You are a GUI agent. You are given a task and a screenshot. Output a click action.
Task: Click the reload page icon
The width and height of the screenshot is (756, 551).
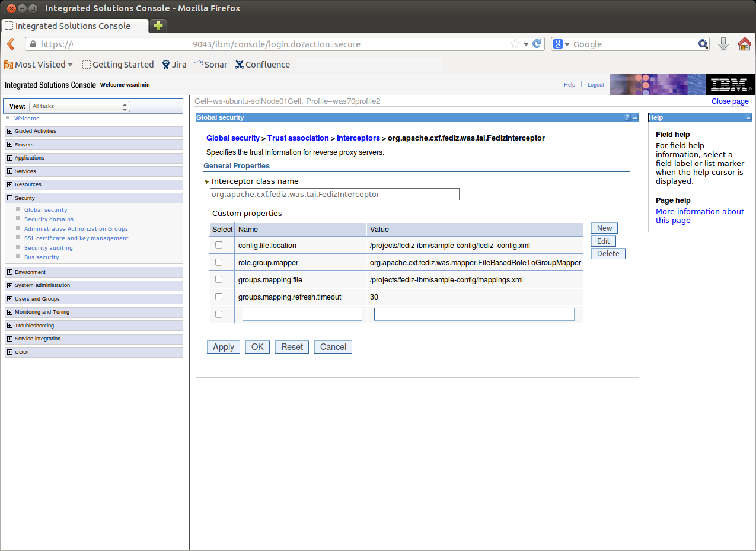tap(537, 44)
